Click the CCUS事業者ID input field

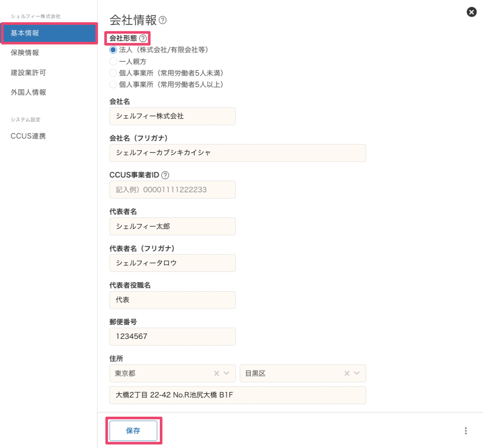[x=172, y=190]
